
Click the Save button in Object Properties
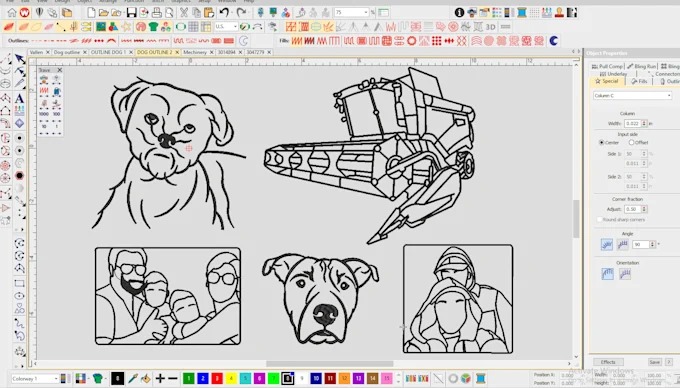(x=654, y=362)
